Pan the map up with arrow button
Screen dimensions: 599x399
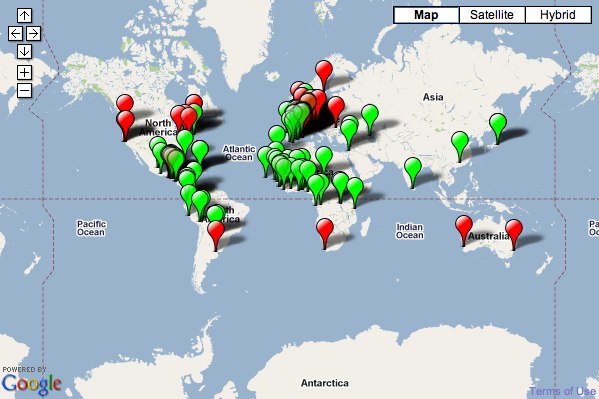coord(24,15)
